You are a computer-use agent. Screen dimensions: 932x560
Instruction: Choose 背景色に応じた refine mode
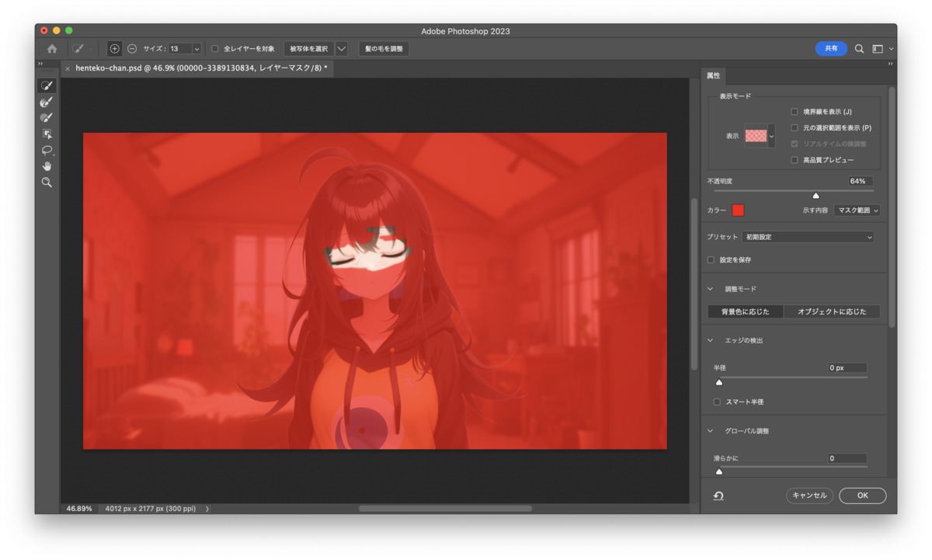pyautogui.click(x=746, y=311)
